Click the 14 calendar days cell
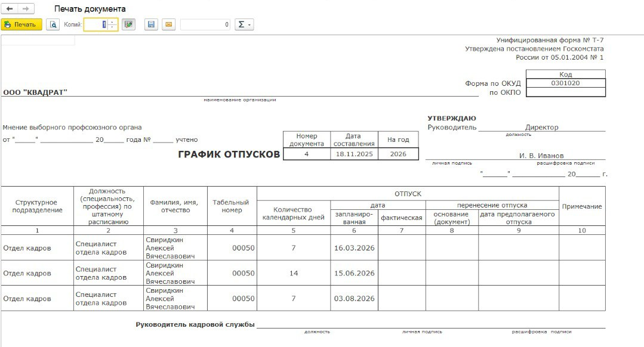The height and width of the screenshot is (347, 644). click(x=293, y=273)
